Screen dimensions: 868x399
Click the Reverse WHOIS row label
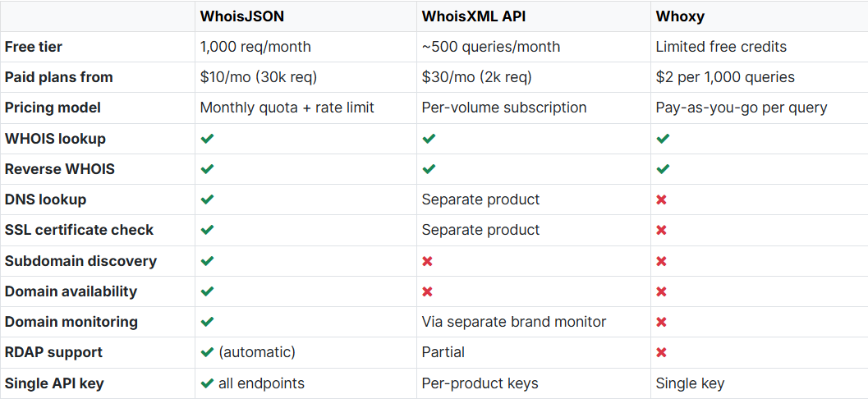(60, 169)
